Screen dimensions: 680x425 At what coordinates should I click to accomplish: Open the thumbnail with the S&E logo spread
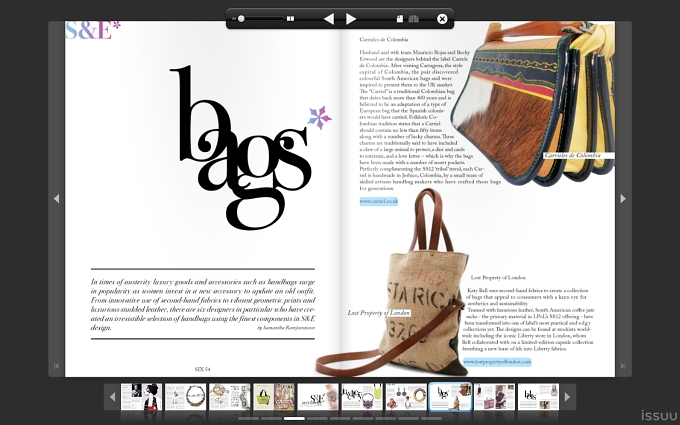(x=318, y=396)
